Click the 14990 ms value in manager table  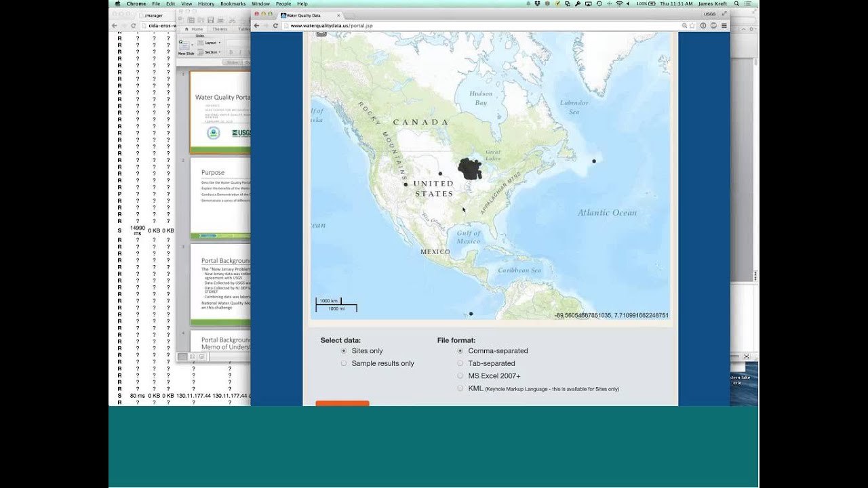pos(138,230)
